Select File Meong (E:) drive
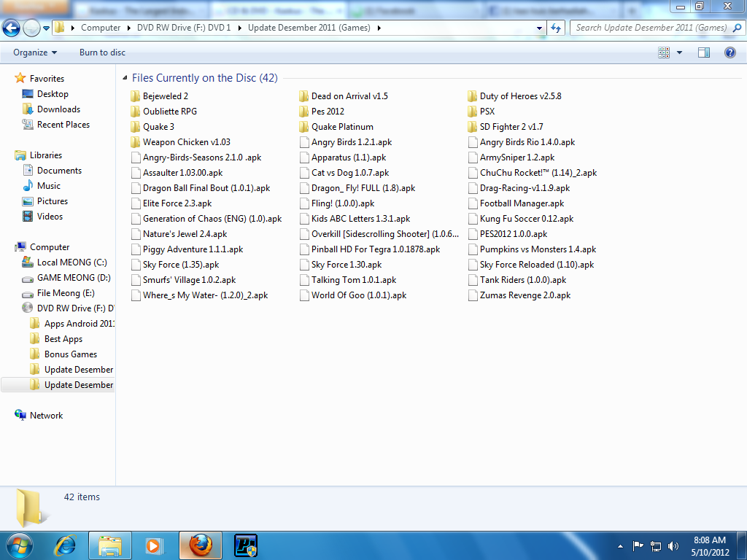 [66, 293]
